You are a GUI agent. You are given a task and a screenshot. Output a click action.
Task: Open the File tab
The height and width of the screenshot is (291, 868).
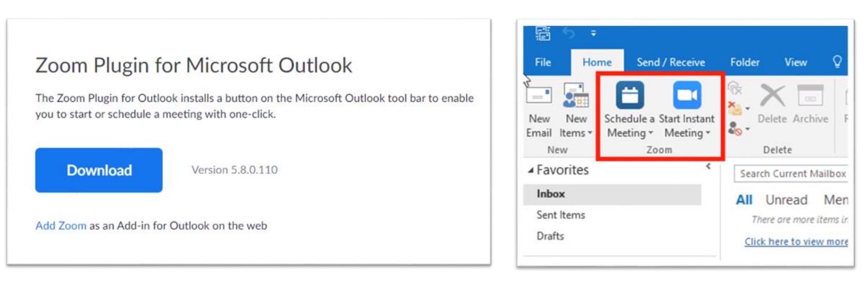542,62
